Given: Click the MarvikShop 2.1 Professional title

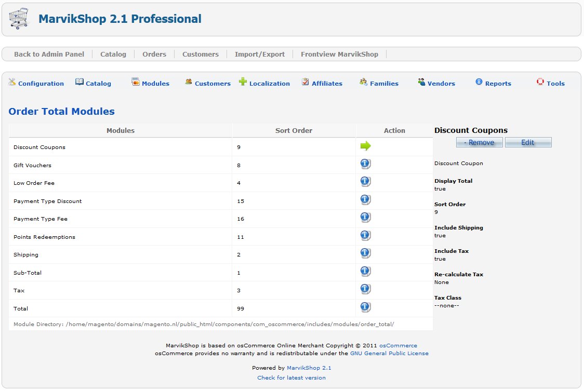Looking at the screenshot, I should pyautogui.click(x=120, y=19).
